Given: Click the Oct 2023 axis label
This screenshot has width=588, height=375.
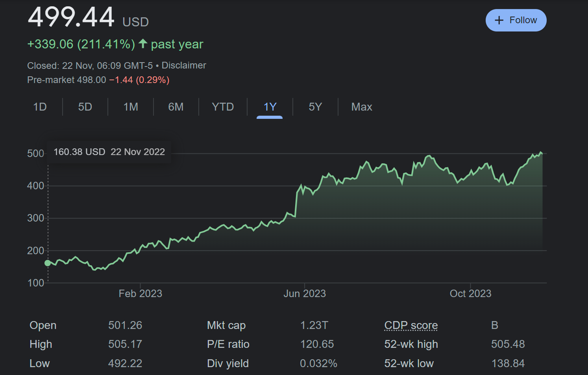Looking at the screenshot, I should [x=470, y=294].
